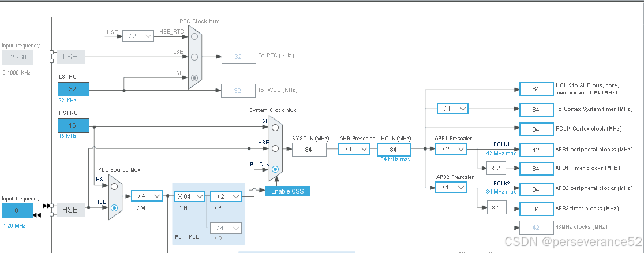
Task: Click the HSE oscillator block
Action: point(70,210)
